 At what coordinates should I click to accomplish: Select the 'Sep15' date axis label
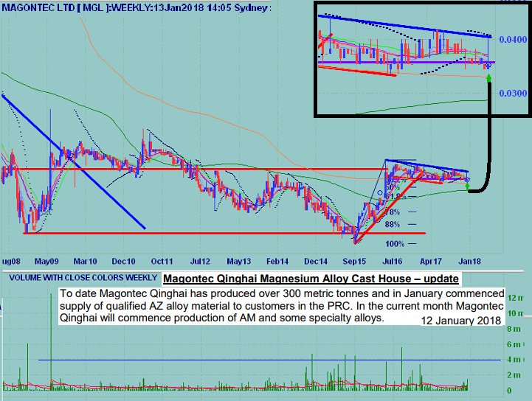tap(354, 262)
